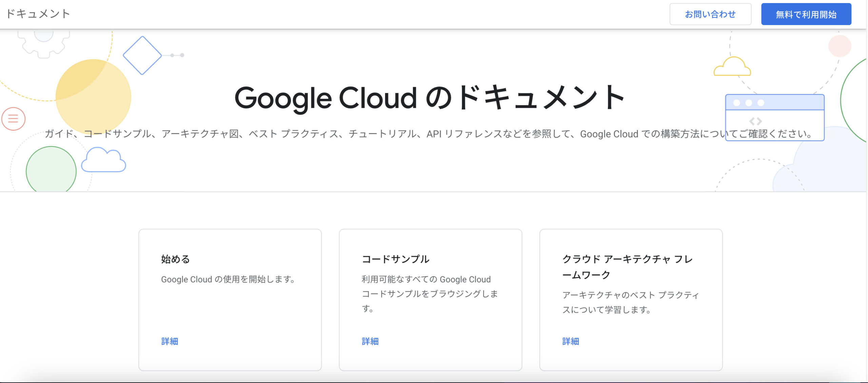Click description 利用可能なすべての Google Cloud コードサンプル
The width and height of the screenshot is (868, 383).
[x=430, y=294]
